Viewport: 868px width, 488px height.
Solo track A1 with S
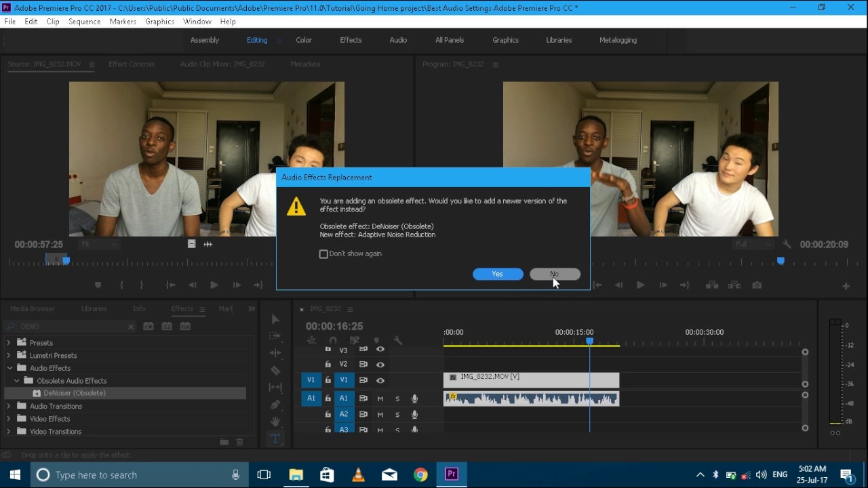tap(397, 399)
